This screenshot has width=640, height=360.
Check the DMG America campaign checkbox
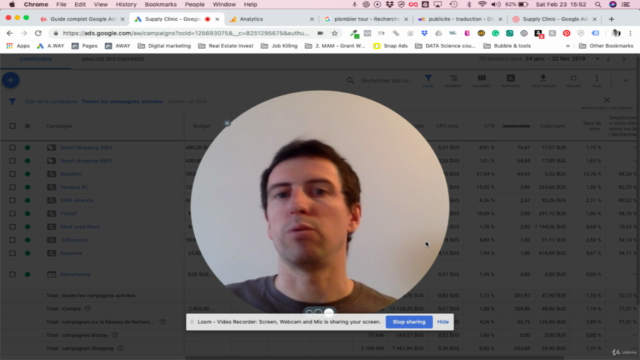(12, 200)
